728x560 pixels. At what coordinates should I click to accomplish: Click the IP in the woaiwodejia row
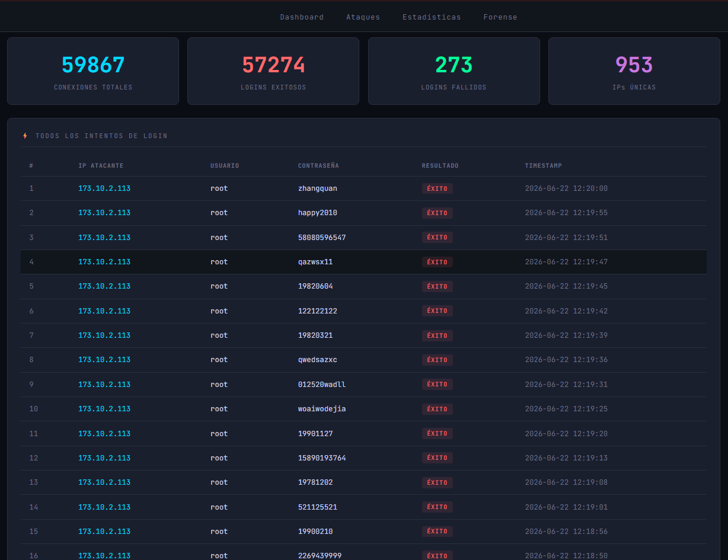tap(104, 409)
